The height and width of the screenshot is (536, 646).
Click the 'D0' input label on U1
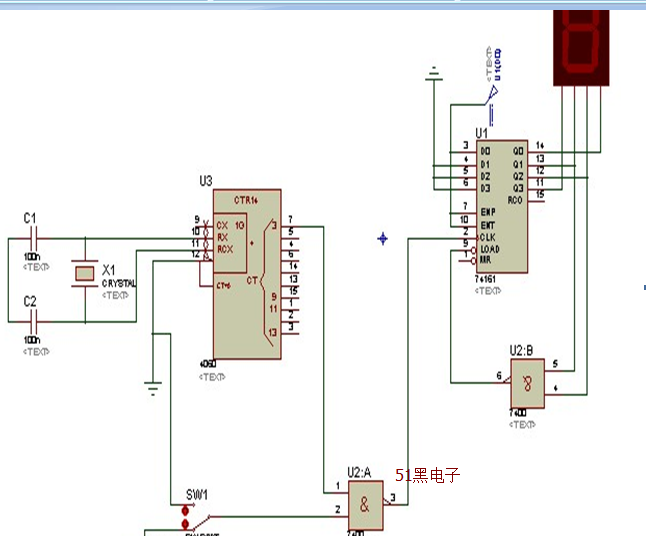click(x=485, y=152)
